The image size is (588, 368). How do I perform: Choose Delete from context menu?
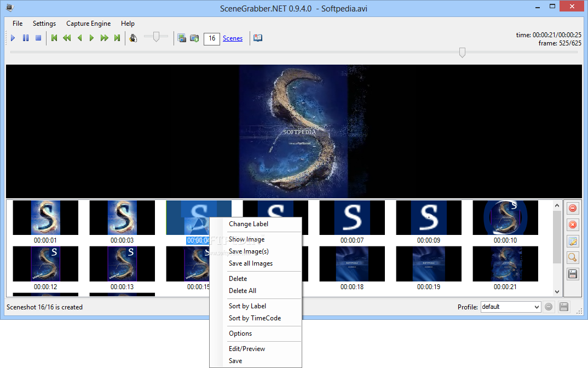click(256, 279)
